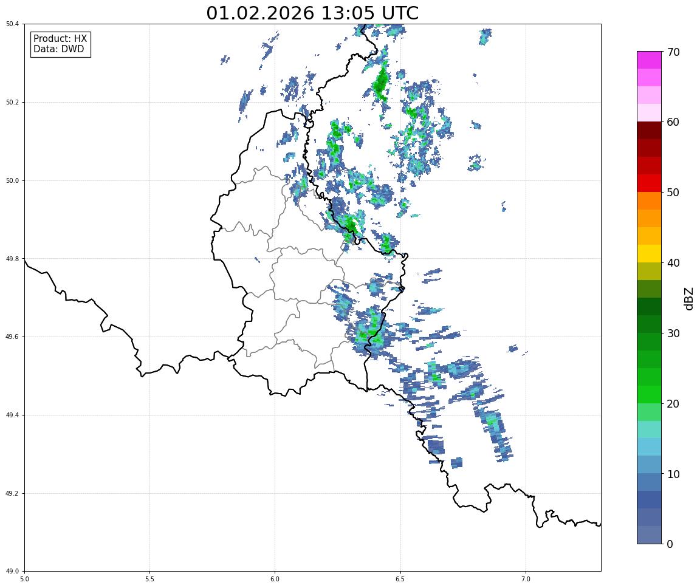Click longitude tick label "6.0"
The width and height of the screenshot is (700, 588).
(275, 579)
